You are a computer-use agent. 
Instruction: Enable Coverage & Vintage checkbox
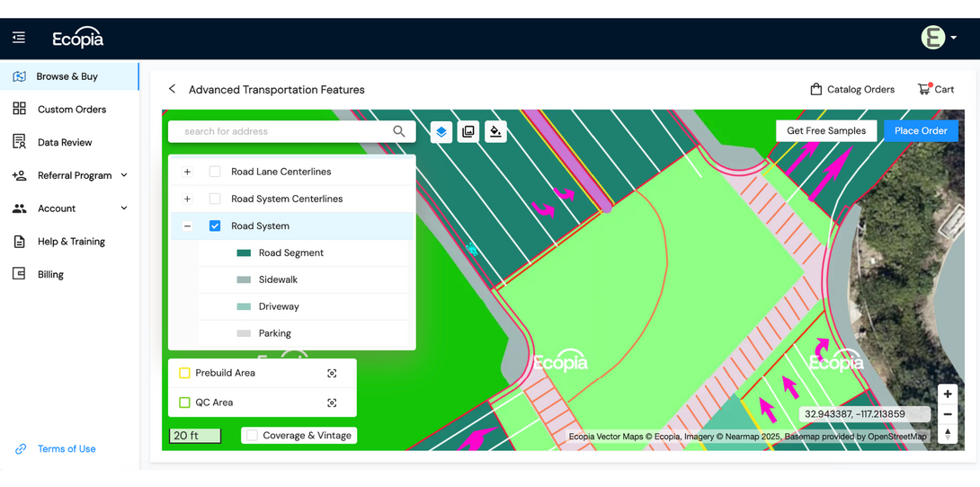[253, 435]
